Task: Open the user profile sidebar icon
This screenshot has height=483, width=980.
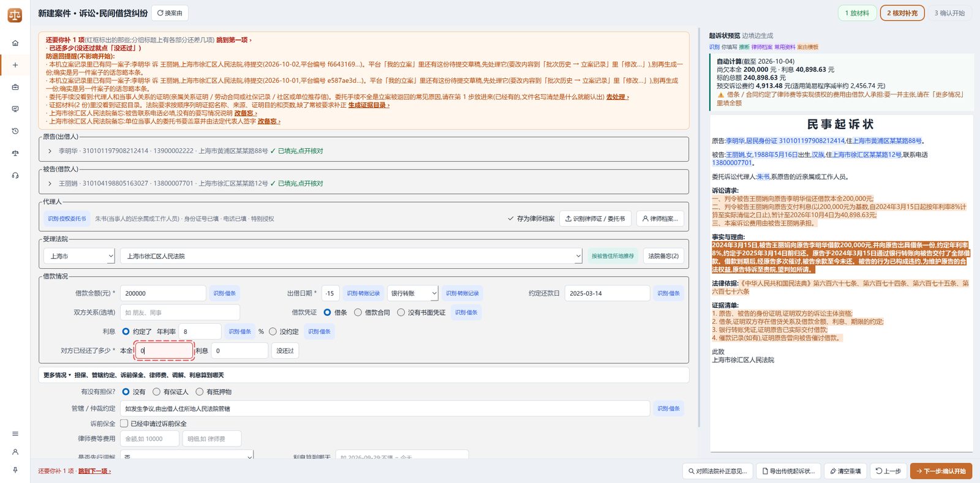Action: click(15, 452)
